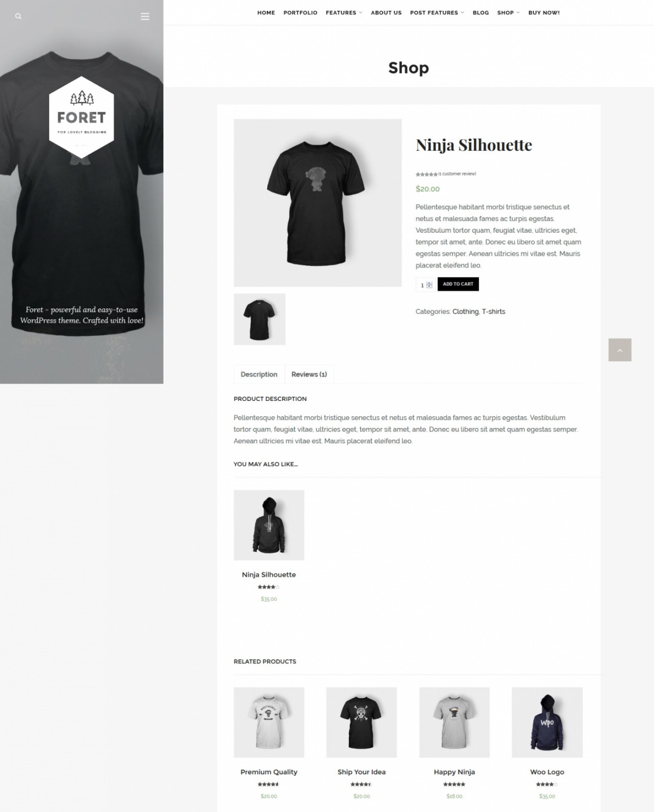Open the Clothing category link
Image resolution: width=654 pixels, height=812 pixels.
[465, 312]
